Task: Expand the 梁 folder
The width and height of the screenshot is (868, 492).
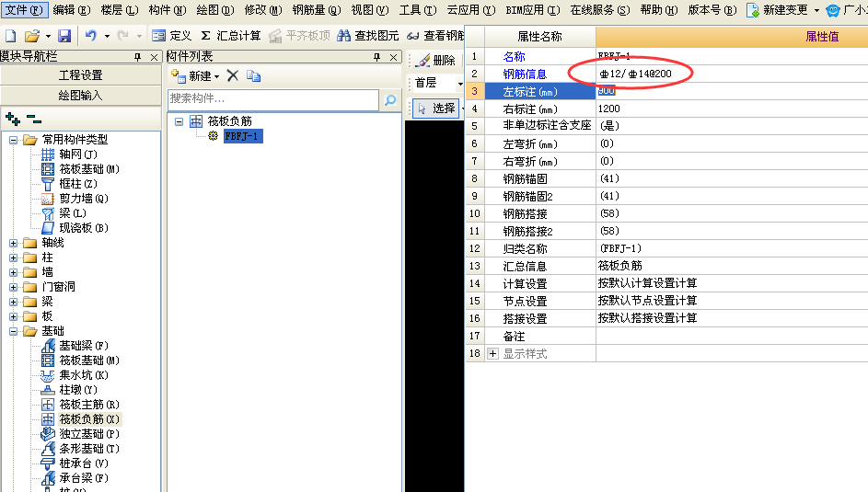Action: pos(13,302)
